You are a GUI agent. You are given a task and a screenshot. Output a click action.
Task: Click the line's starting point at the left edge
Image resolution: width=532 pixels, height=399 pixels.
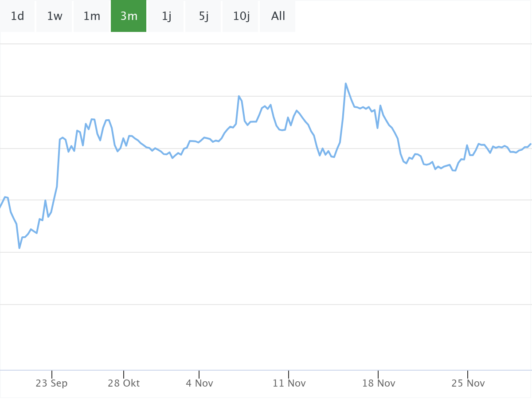point(1,207)
